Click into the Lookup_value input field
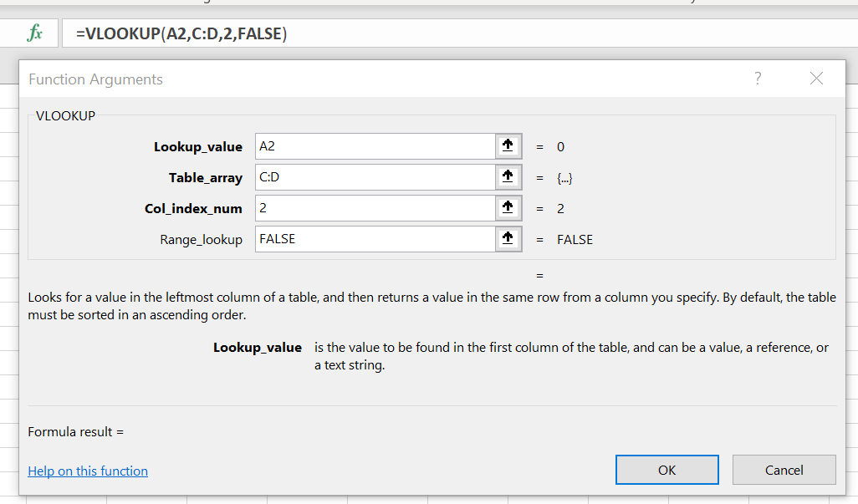 point(375,146)
